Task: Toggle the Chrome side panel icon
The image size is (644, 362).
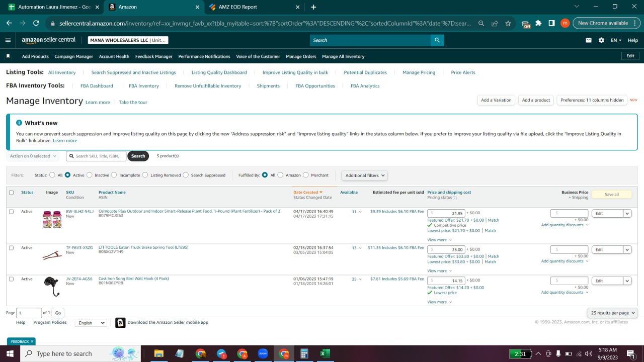Action: pyautogui.click(x=552, y=23)
